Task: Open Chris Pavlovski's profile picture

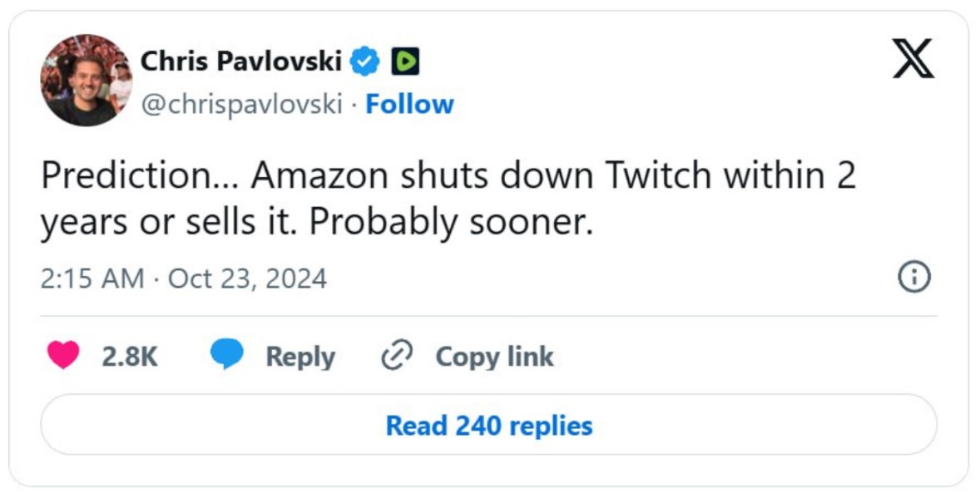Action: point(86,80)
